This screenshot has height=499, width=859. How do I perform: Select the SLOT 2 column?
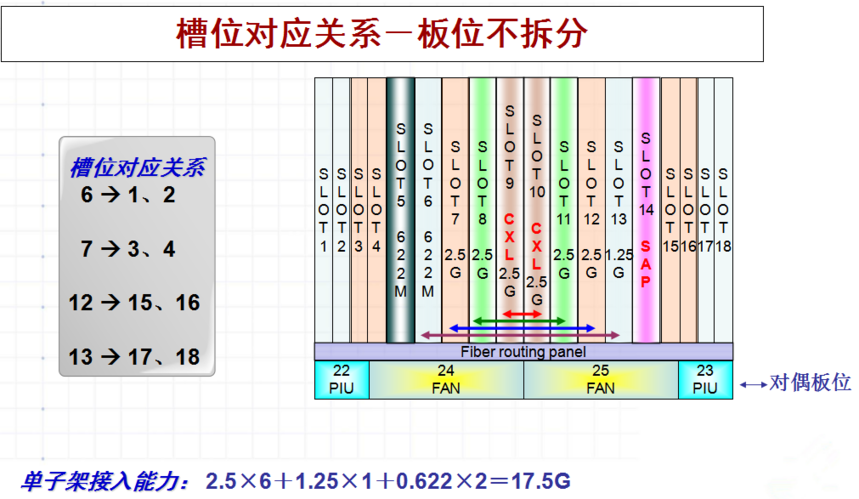pos(341,210)
